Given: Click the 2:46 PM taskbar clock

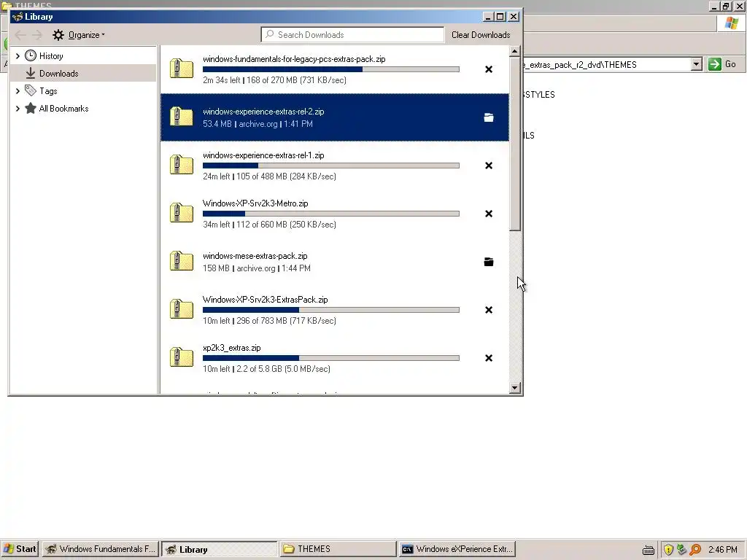Looking at the screenshot, I should (723, 550).
